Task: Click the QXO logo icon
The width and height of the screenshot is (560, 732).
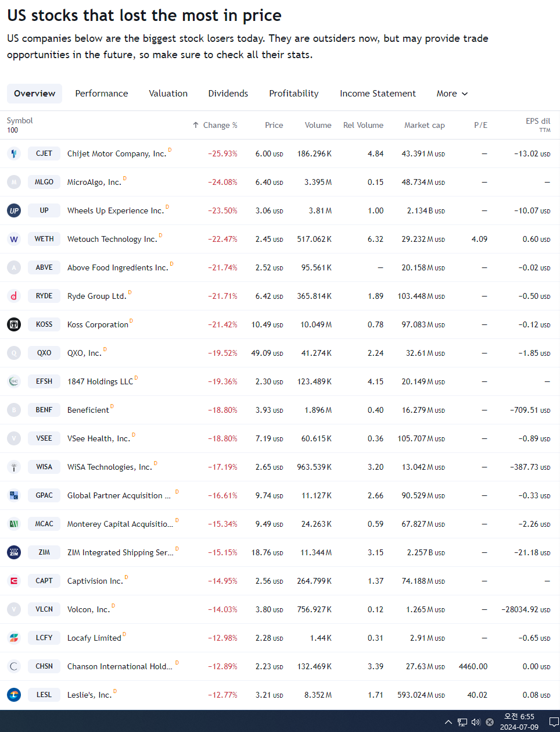Action: click(x=14, y=353)
